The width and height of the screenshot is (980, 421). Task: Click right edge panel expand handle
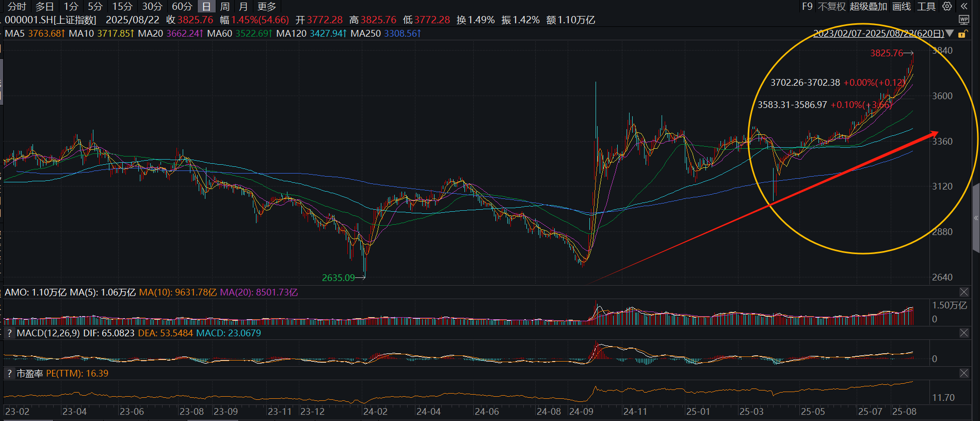(976, 218)
